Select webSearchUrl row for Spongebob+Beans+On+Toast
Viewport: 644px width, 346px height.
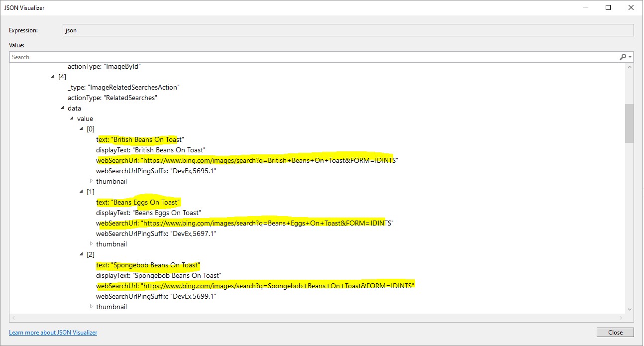click(255, 286)
